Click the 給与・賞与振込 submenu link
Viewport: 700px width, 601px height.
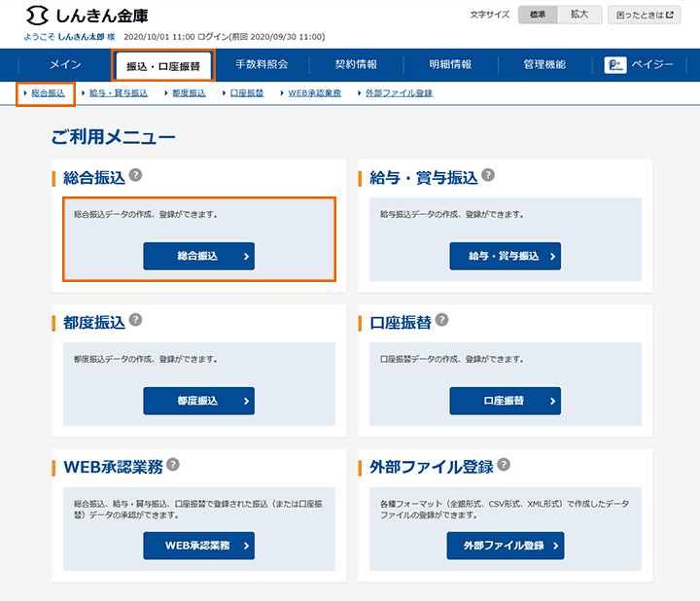click(118, 93)
